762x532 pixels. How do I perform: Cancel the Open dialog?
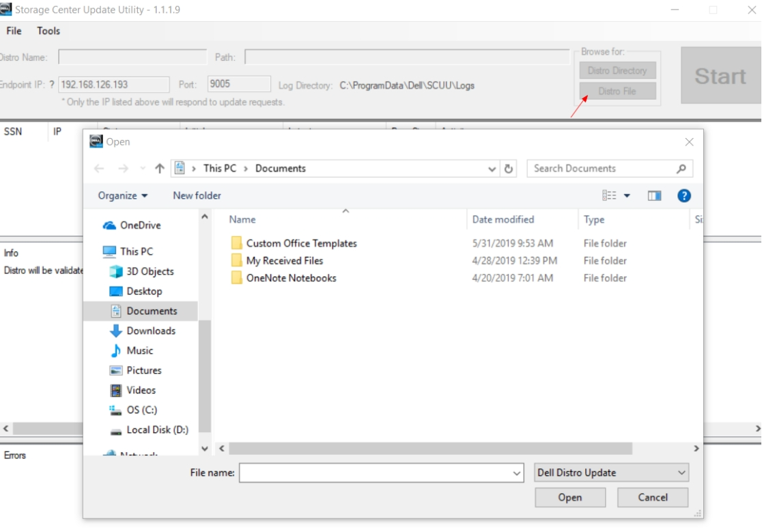coord(653,497)
